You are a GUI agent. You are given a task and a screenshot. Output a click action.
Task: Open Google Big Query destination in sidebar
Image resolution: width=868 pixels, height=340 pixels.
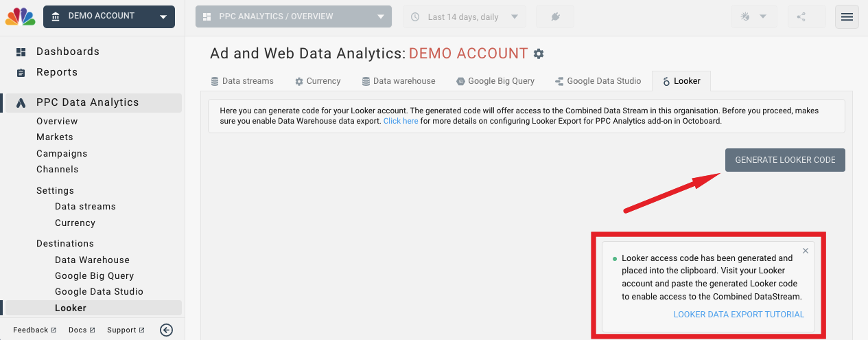click(x=94, y=275)
